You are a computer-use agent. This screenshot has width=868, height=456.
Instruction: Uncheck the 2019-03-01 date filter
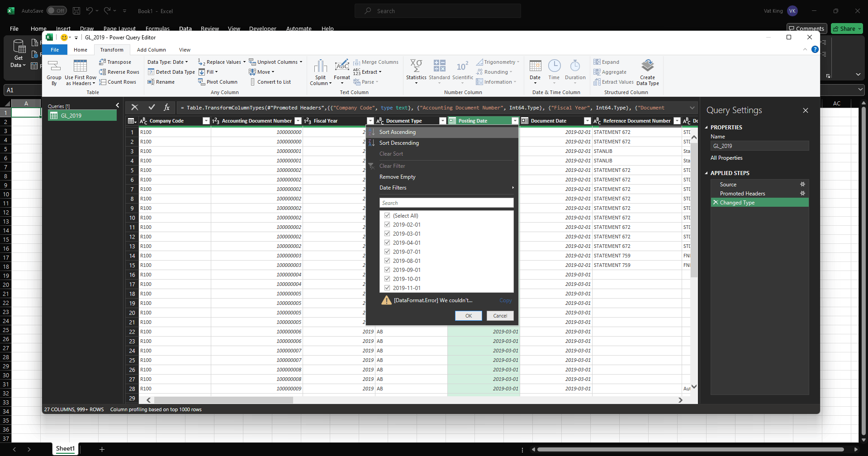click(387, 233)
